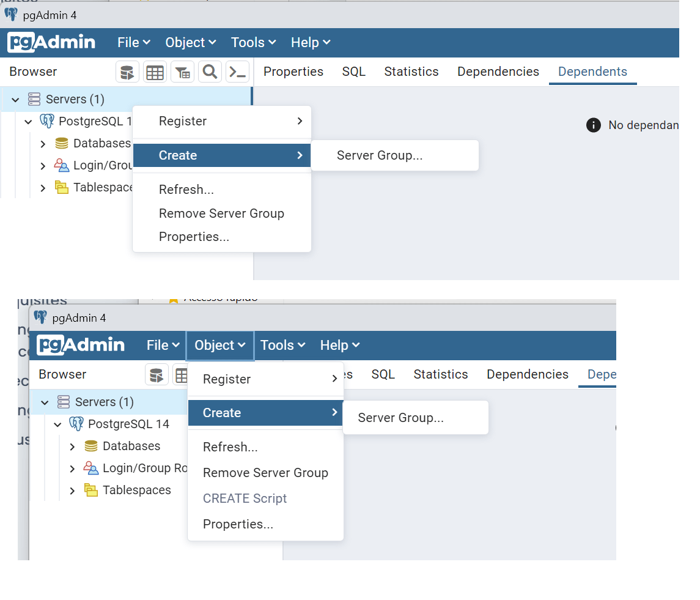Collapse PostgreSQL 14 node in bottom window
Screen dimensions: 700x600
(57, 424)
